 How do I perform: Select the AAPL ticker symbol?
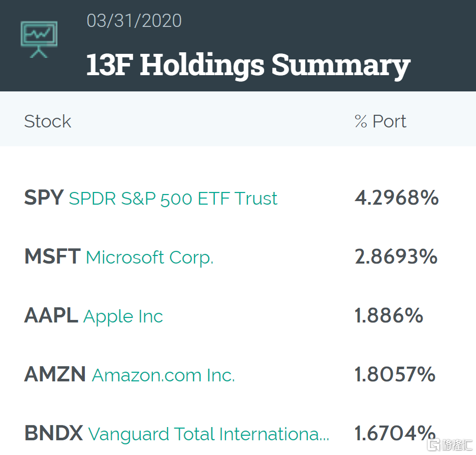point(51,316)
